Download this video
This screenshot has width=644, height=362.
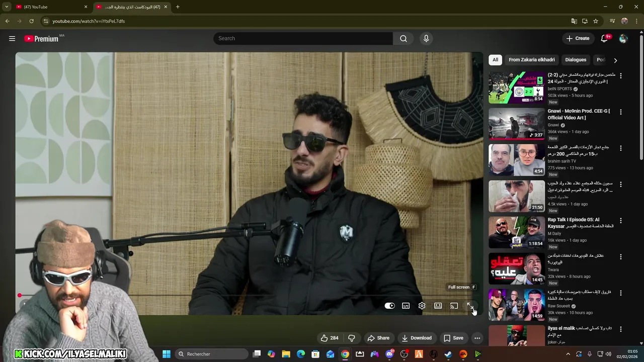click(x=417, y=338)
